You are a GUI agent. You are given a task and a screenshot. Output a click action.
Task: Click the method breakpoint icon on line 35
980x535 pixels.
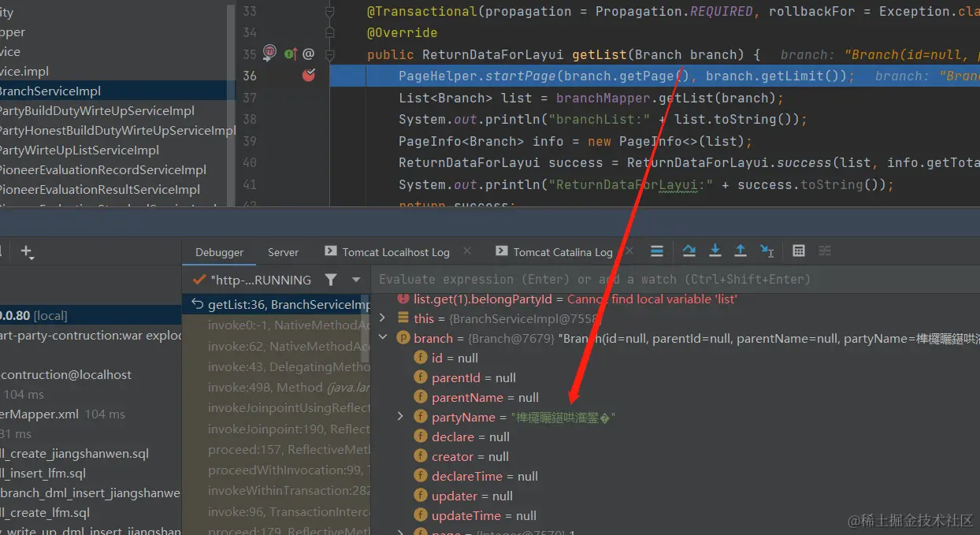coord(270,54)
